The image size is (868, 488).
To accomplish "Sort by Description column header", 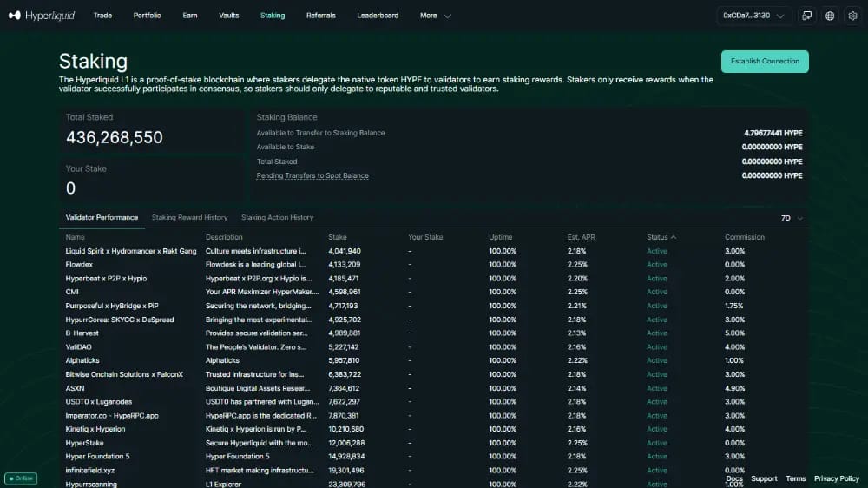I will tap(224, 237).
